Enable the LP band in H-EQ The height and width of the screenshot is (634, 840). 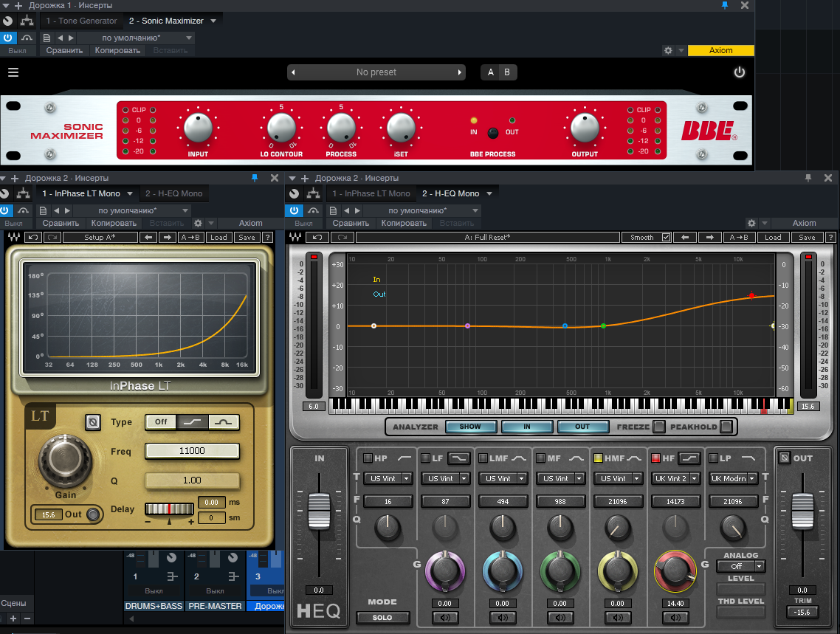[x=713, y=458]
